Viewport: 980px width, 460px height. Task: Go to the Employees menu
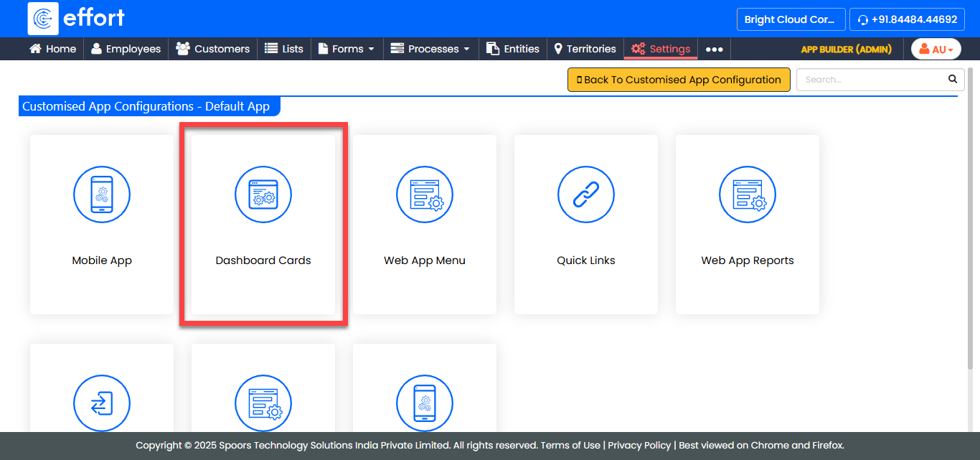(126, 50)
